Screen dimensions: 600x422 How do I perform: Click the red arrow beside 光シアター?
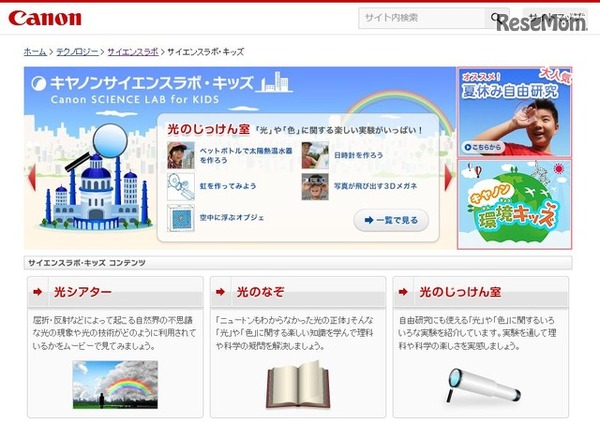(38, 292)
